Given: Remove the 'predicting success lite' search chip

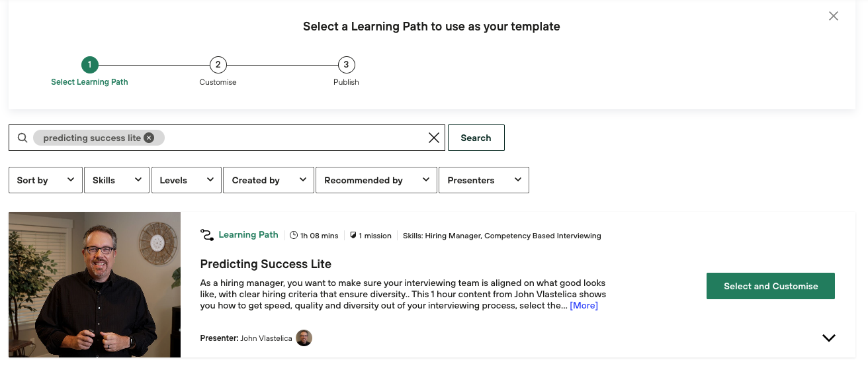Looking at the screenshot, I should [x=149, y=138].
